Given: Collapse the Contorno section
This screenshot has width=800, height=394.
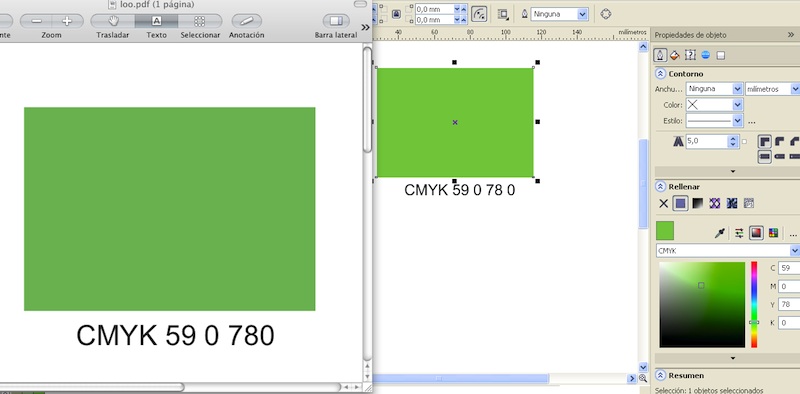Looking at the screenshot, I should pos(660,74).
